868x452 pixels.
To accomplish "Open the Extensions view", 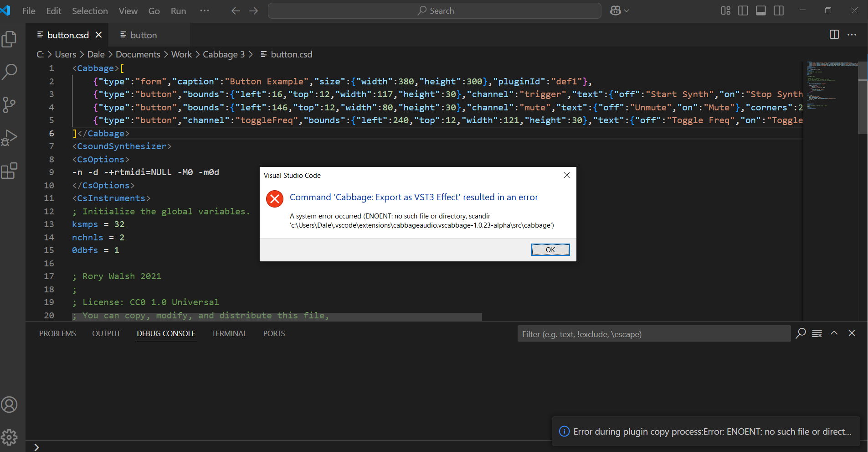I will (10, 171).
